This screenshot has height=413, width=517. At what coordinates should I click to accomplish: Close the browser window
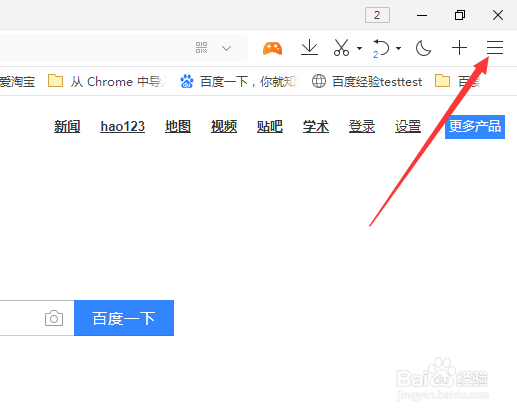tap(498, 15)
